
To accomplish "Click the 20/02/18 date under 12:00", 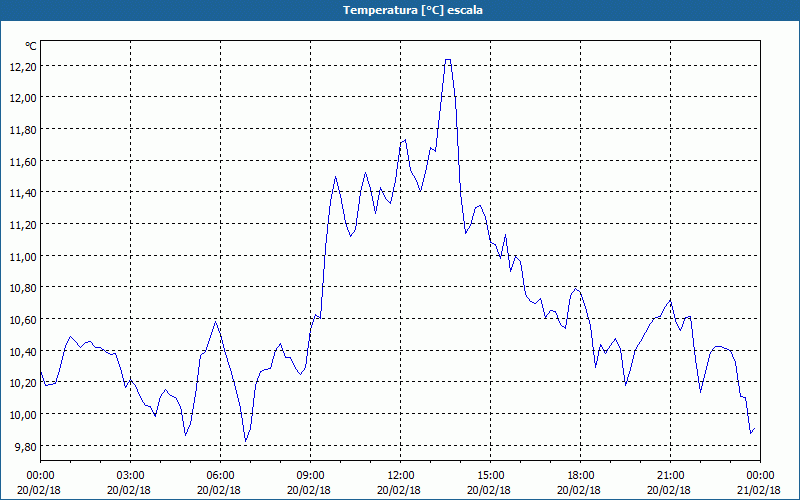I will pos(401,490).
